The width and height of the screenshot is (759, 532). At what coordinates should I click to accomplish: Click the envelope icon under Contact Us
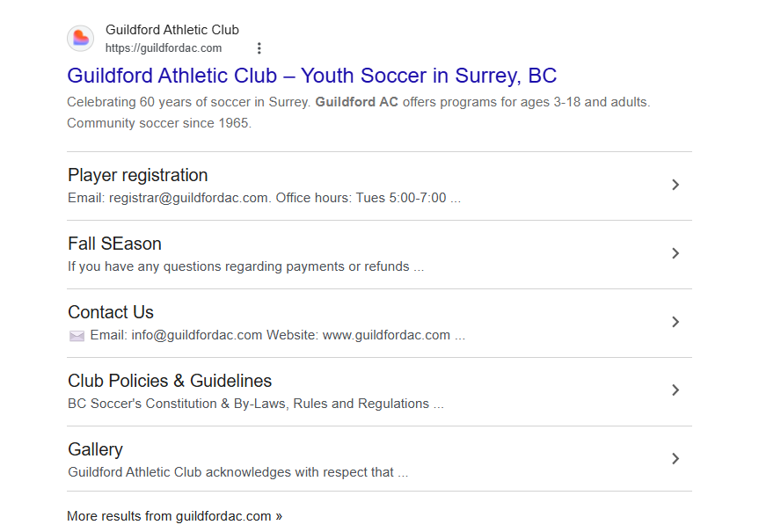pyautogui.click(x=77, y=335)
